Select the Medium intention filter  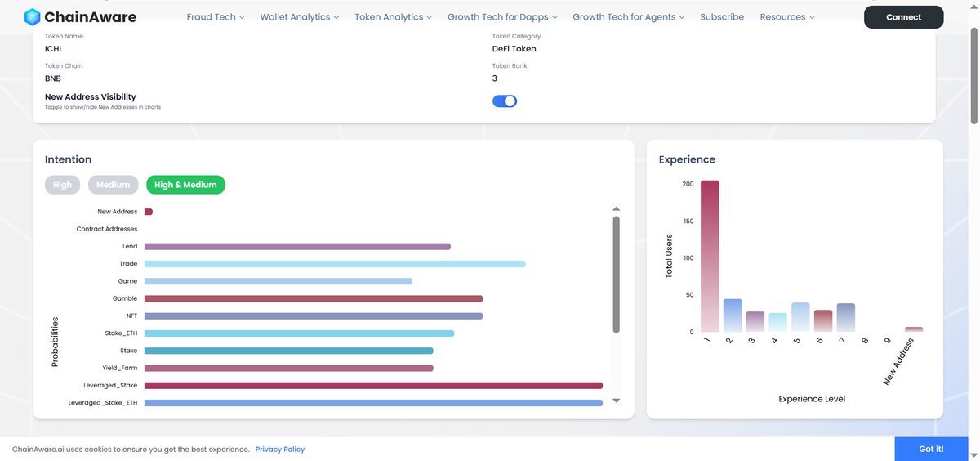[114, 185]
